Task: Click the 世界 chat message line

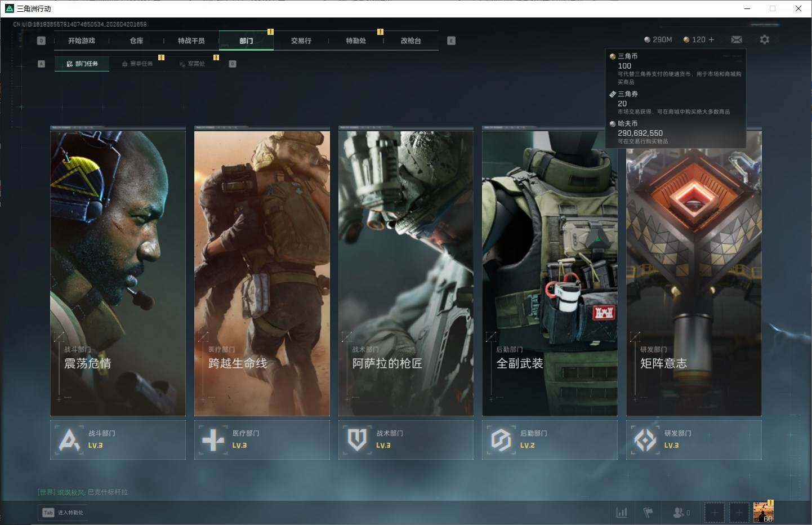Action: click(x=83, y=492)
